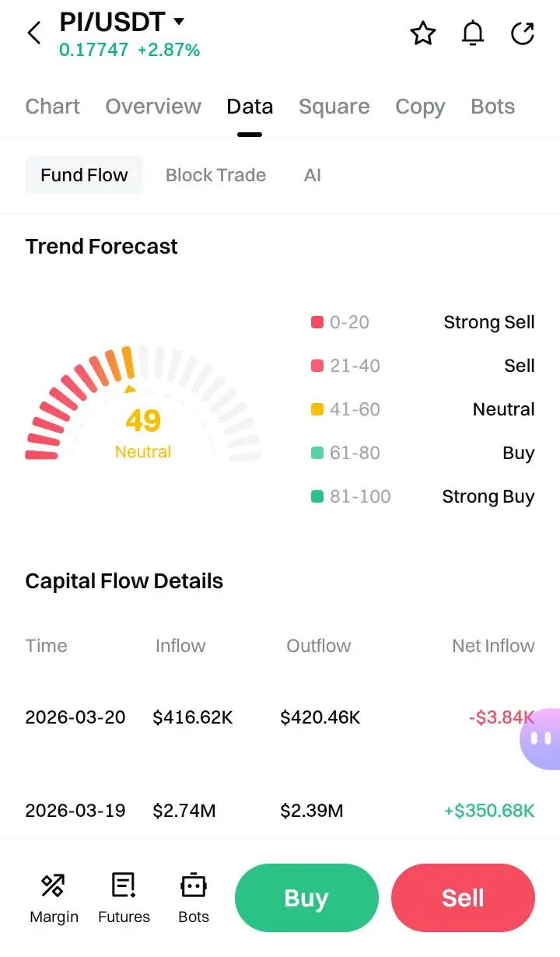Select the AI sub-tab
Viewport: 560px width, 957px height.
pyautogui.click(x=313, y=175)
